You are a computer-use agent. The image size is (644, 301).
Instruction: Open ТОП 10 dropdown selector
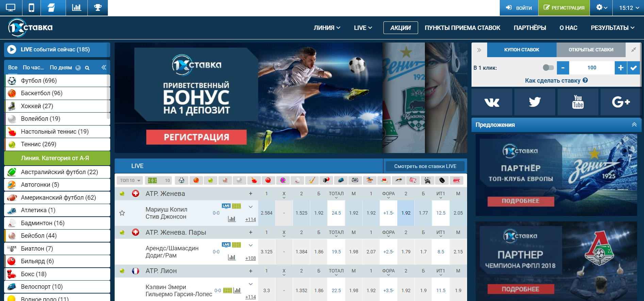[130, 180]
